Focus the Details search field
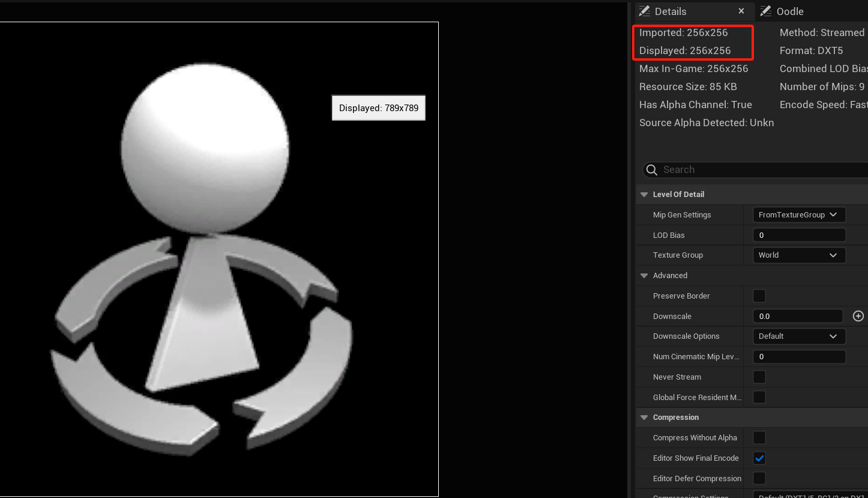Viewport: 868px width, 498px height. click(755, 170)
